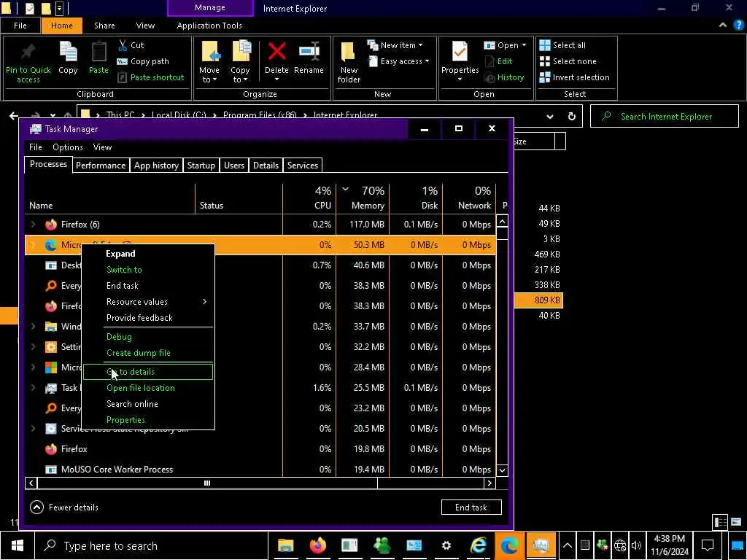Open Microsoft Edge taskbar icon

click(x=509, y=545)
